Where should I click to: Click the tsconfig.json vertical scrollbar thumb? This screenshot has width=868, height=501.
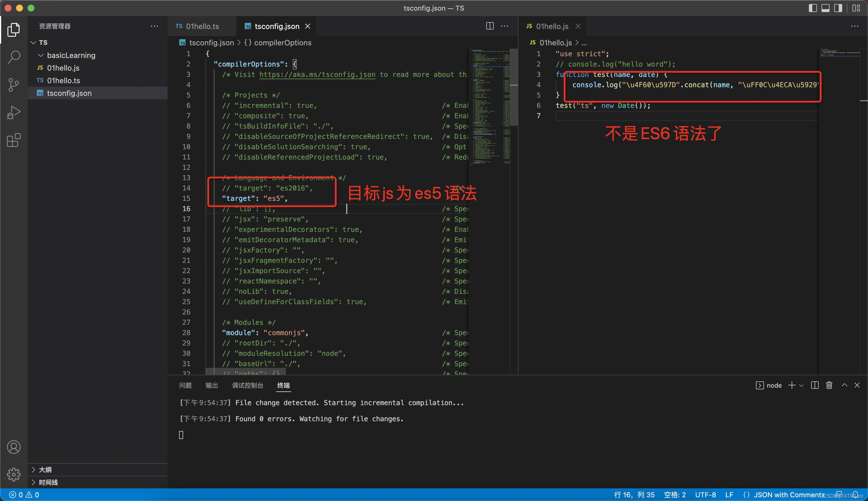point(514,87)
